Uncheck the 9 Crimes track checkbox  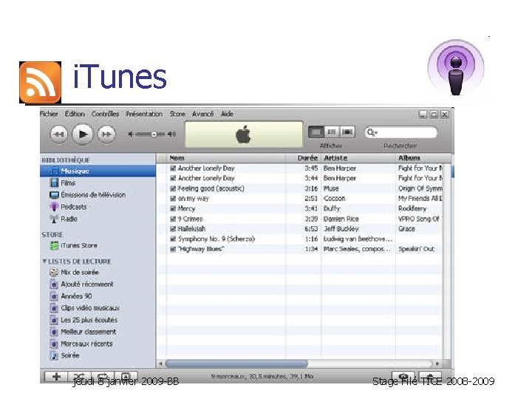click(x=173, y=219)
